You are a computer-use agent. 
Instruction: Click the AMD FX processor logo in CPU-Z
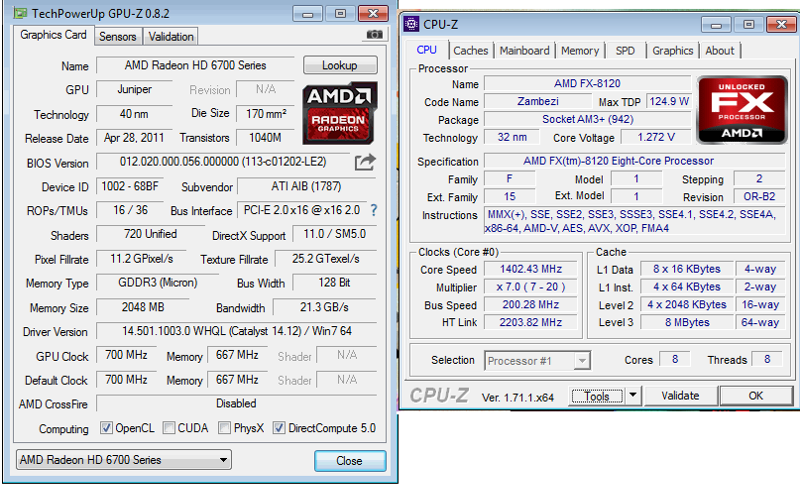point(742,110)
